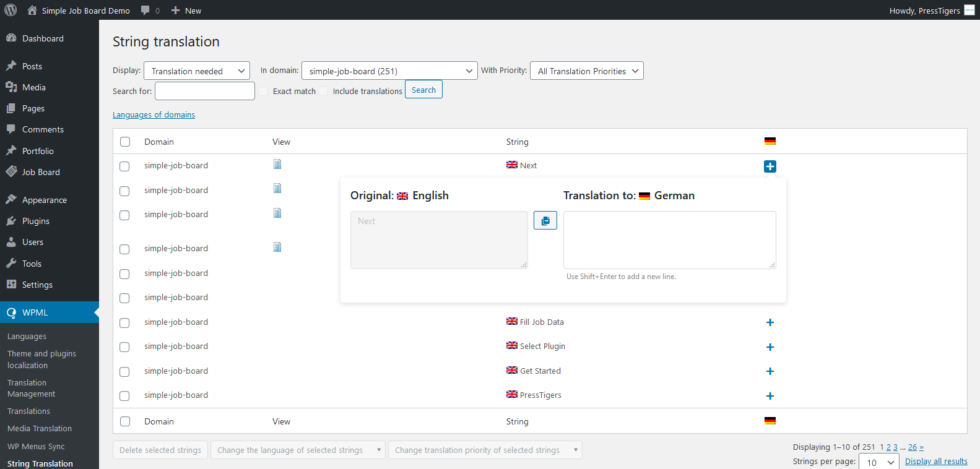Open Translation Management submenu item
This screenshot has height=469, width=980.
coord(31,388)
